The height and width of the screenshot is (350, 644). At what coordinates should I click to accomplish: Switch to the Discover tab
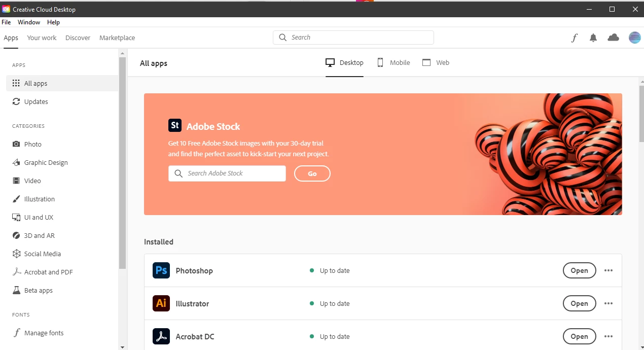[x=78, y=38]
